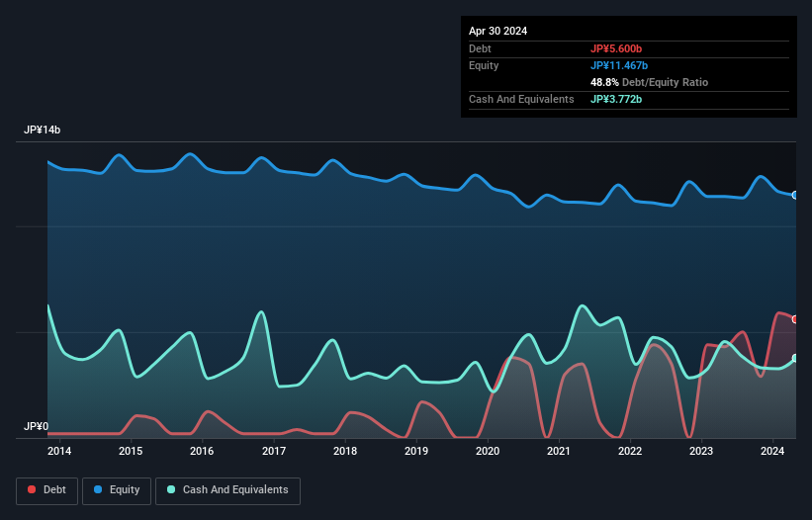The image size is (812, 520).
Task: Select the Cash endpoint marker on chart
Action: tap(795, 358)
